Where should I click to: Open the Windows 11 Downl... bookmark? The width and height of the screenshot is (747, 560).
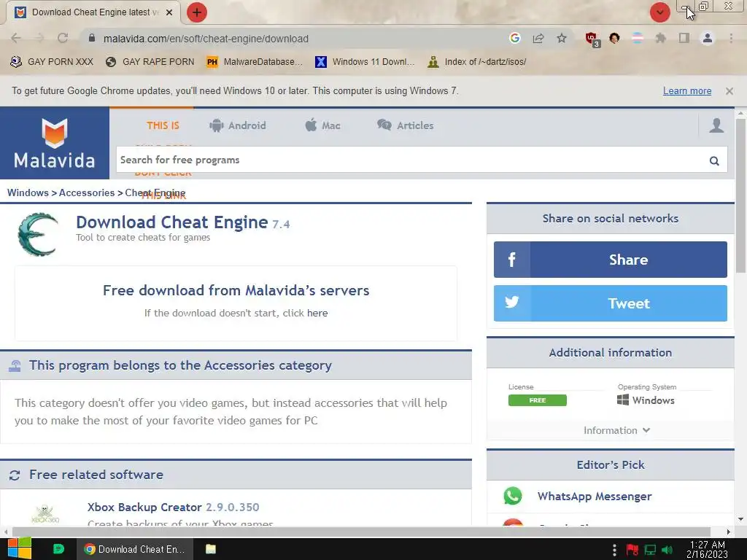(365, 62)
